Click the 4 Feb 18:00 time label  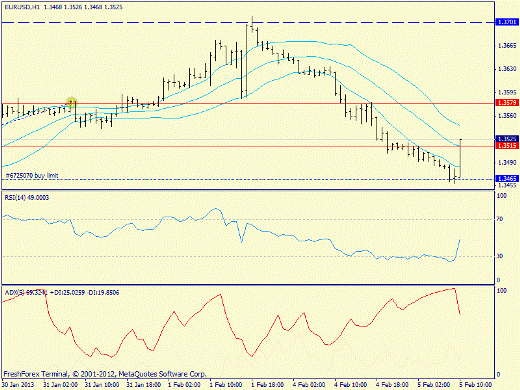[x=392, y=385]
